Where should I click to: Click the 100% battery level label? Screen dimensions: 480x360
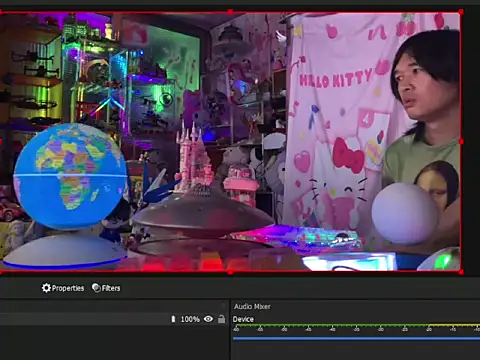tap(190, 319)
